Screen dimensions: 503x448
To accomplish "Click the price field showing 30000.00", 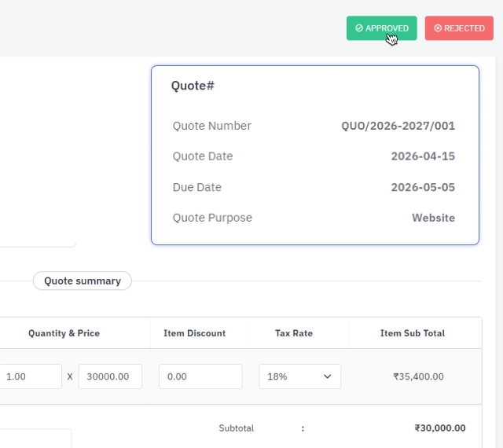I will click(110, 376).
